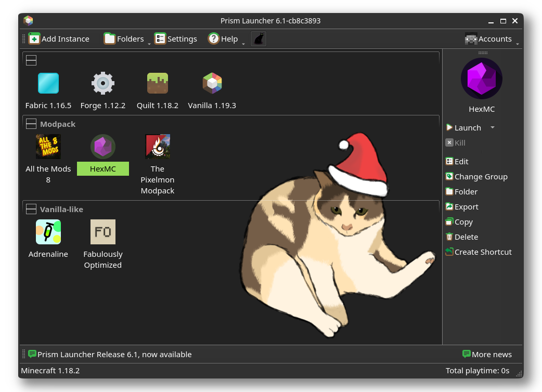542x392 pixels.
Task: Select the Adrenaline instance icon
Action: pos(48,232)
